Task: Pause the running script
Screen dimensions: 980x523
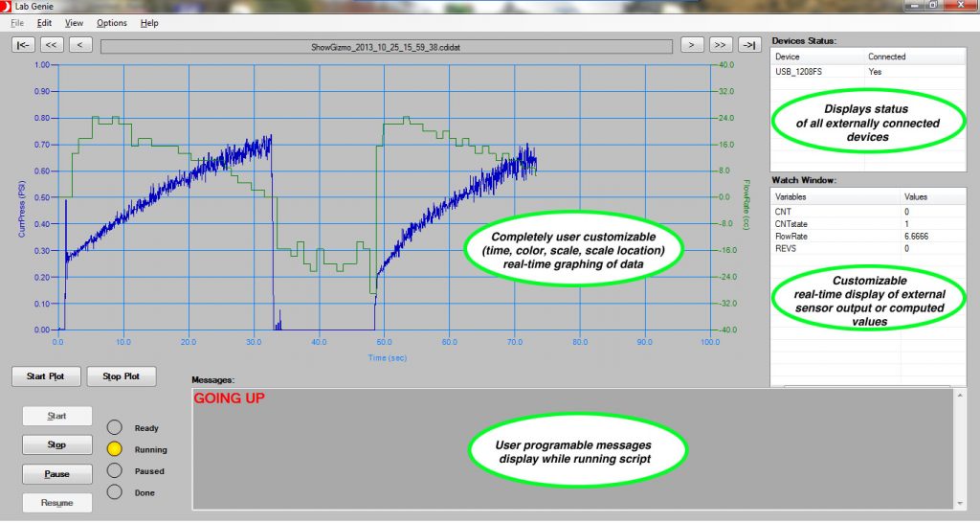Action: (x=56, y=474)
